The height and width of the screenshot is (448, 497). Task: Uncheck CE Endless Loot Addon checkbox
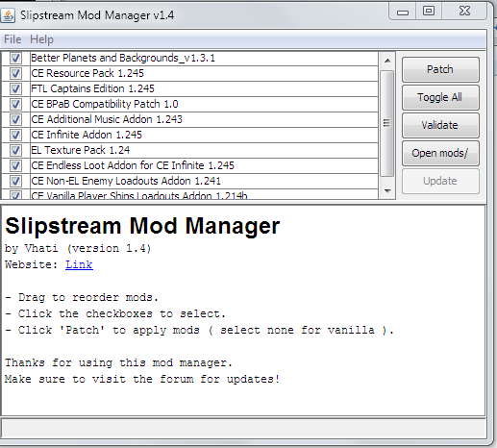[x=15, y=165]
